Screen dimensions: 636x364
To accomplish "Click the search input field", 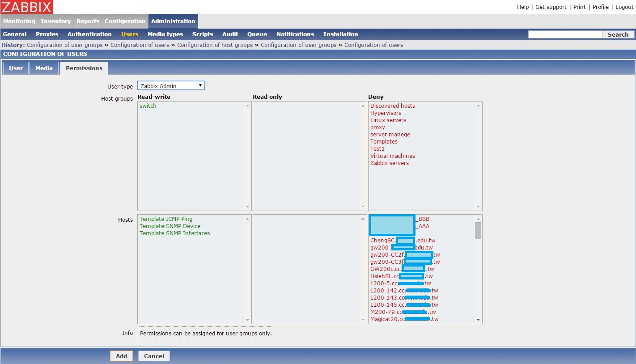I will (565, 34).
